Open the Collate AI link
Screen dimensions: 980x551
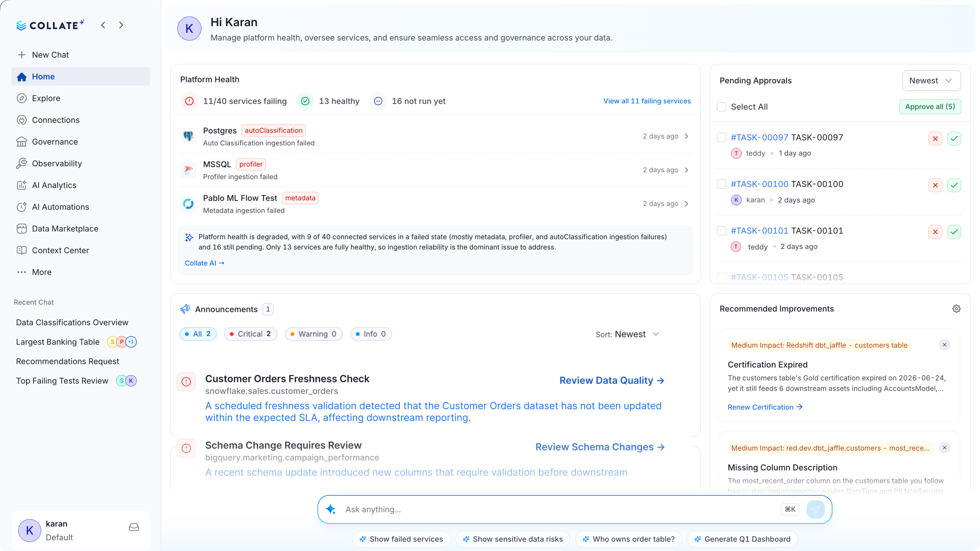(204, 263)
